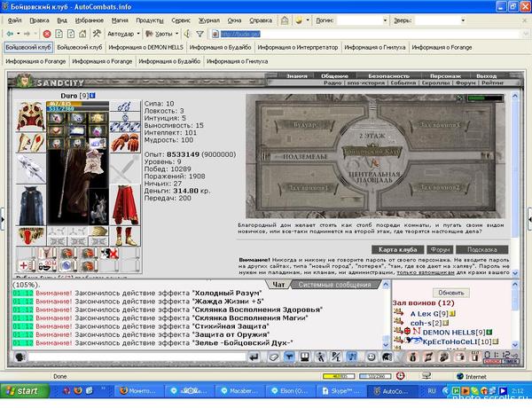Select the Чат tab

[x=278, y=285]
